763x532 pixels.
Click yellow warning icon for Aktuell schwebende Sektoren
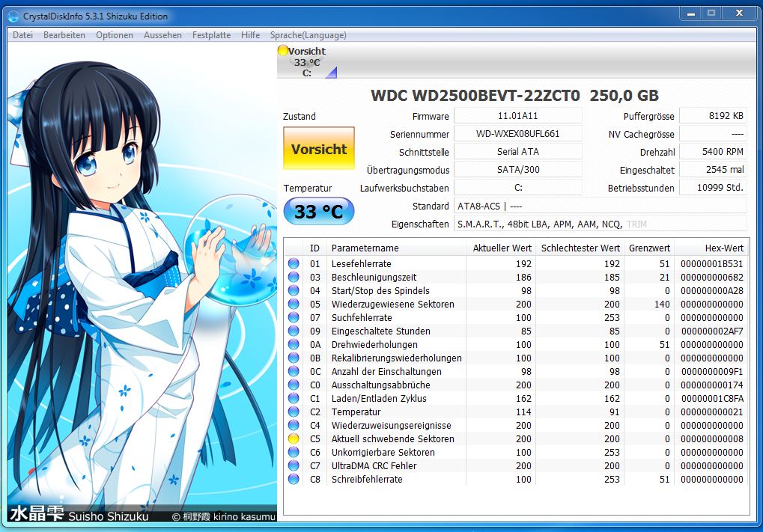(294, 438)
